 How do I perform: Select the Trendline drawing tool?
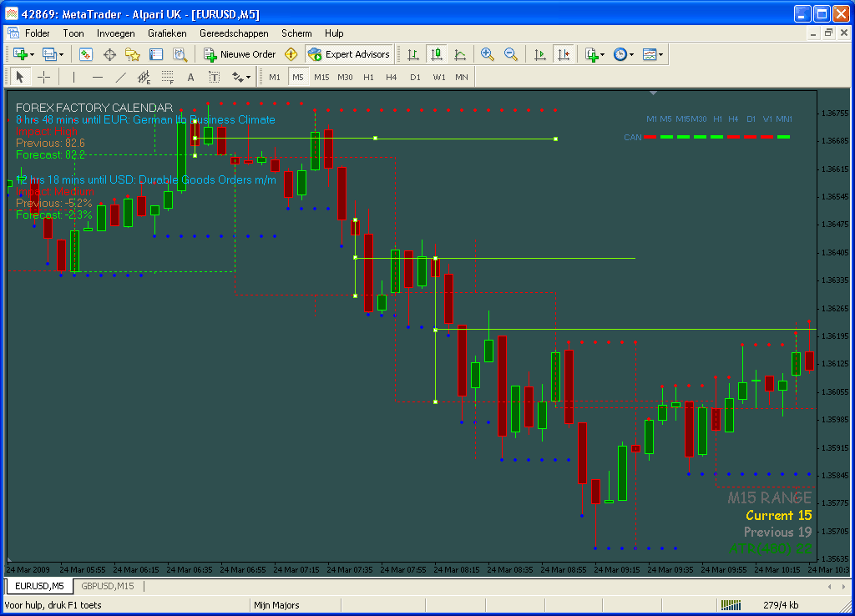tap(120, 77)
